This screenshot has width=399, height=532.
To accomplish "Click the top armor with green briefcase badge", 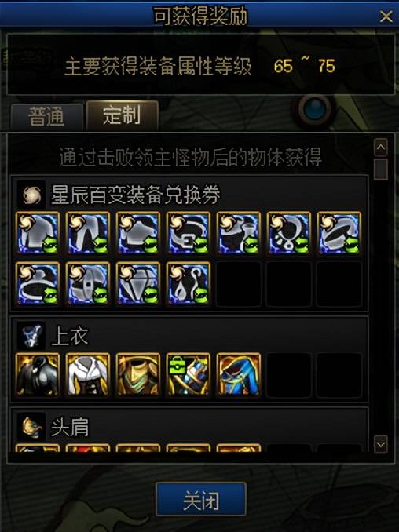I will pos(189,374).
